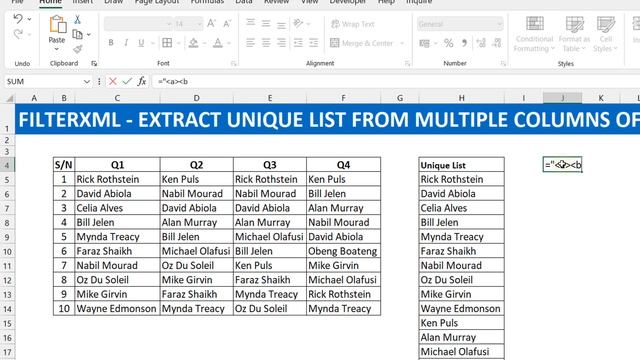Open Merge & Center dropdown arrow
The image size is (640, 360).
pos(402,43)
